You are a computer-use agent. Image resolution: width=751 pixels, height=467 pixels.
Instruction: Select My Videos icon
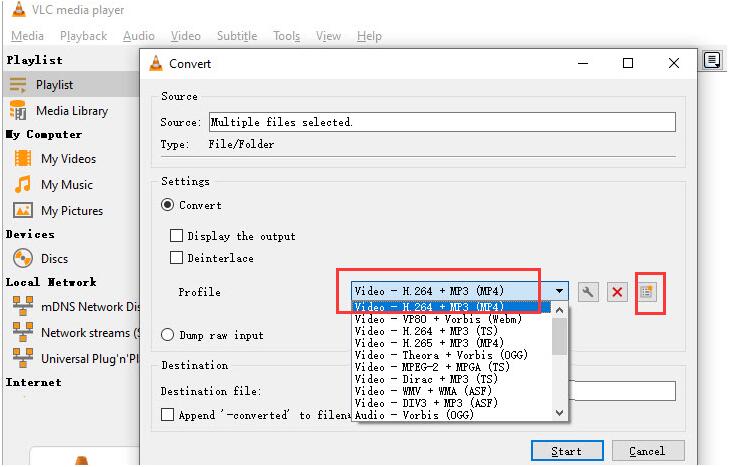click(23, 158)
